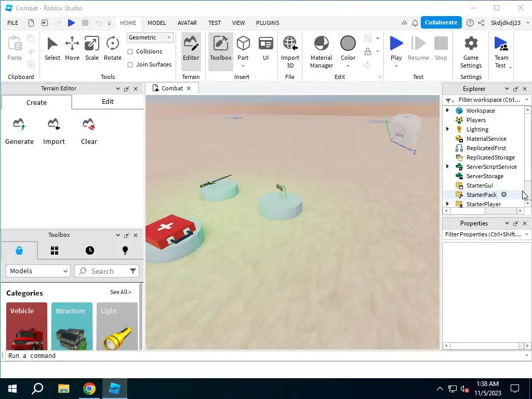Open Toolbox Creations lightbulb tab
Screen dimensions: 532x399
pyautogui.click(x=125, y=250)
